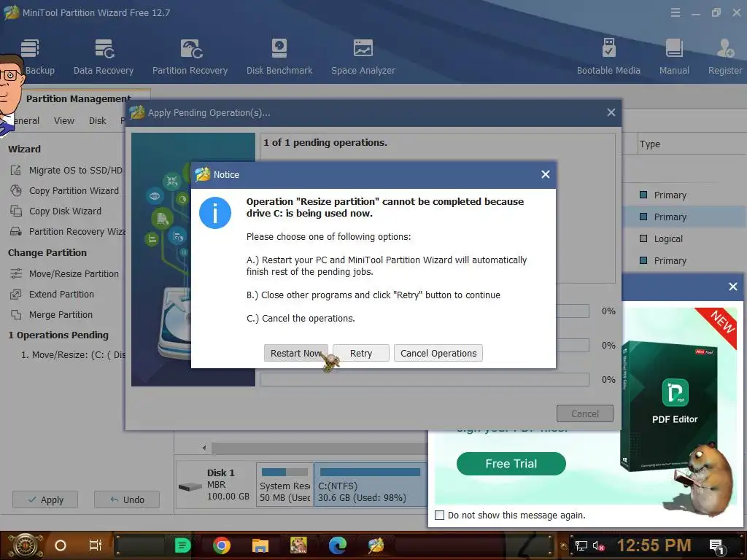Open Bootable Media builder
Image resolution: width=747 pixels, height=560 pixels.
coord(608,57)
